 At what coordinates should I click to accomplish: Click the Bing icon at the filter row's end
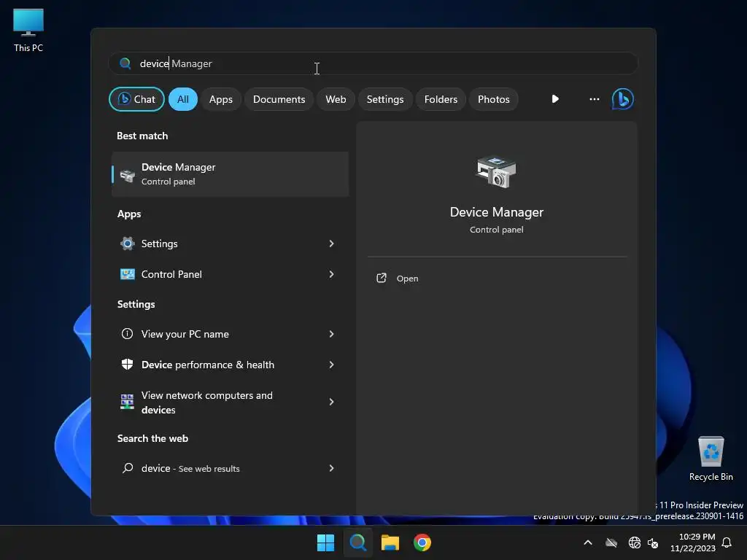[x=623, y=99]
